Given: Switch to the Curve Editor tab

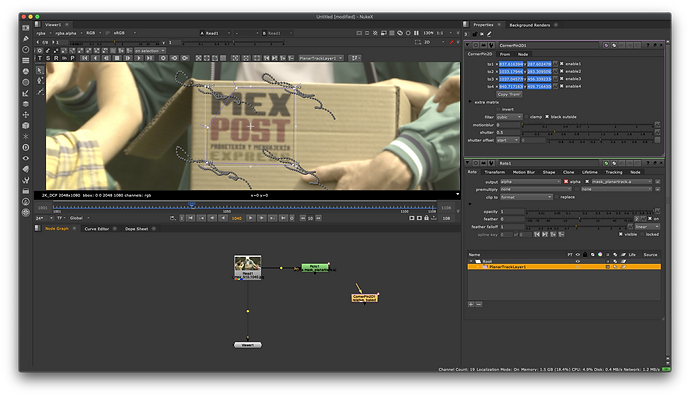Looking at the screenshot, I should pos(97,229).
